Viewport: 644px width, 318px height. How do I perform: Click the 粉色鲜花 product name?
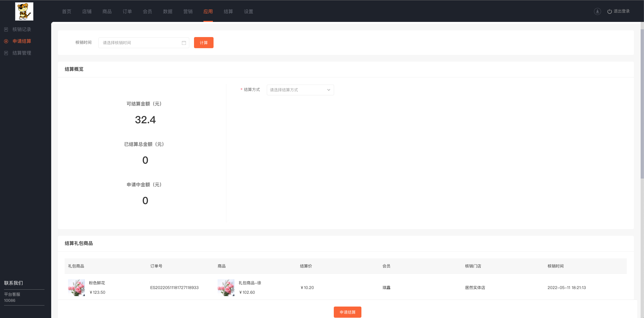tap(97, 283)
